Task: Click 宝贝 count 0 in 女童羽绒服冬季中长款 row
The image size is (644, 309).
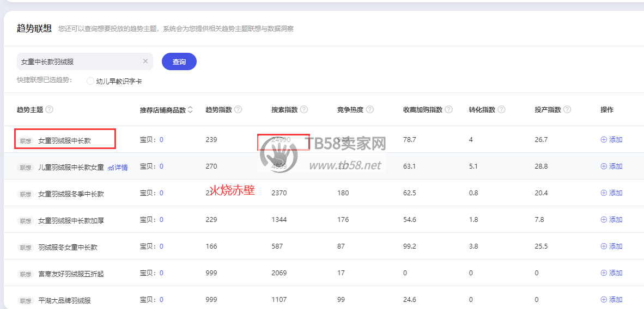Action: [x=161, y=193]
